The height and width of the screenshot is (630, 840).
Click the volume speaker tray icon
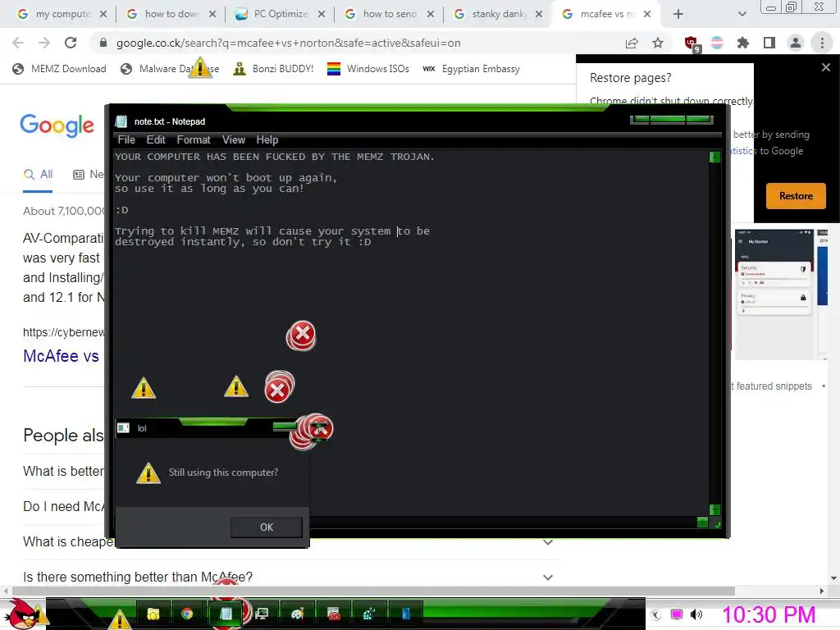pyautogui.click(x=696, y=614)
